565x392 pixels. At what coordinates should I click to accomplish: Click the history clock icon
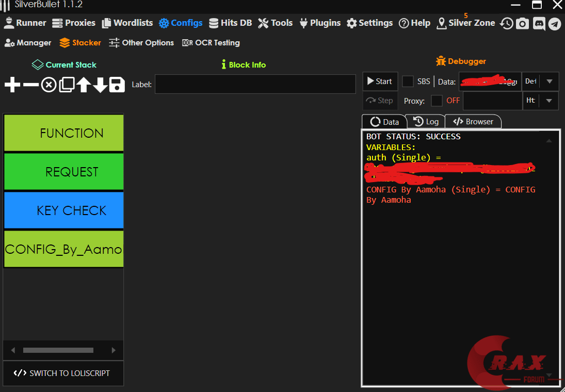coord(507,24)
